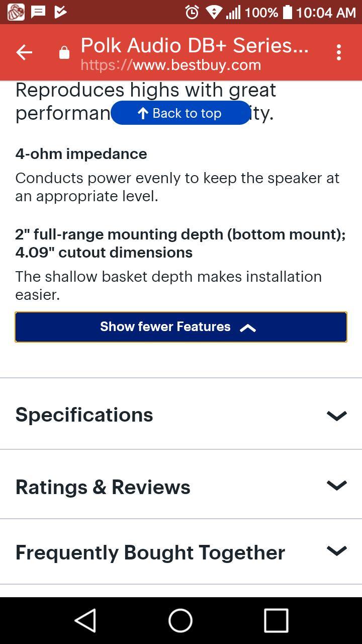Tap the Back to top button
The width and height of the screenshot is (362, 644).
180,113
